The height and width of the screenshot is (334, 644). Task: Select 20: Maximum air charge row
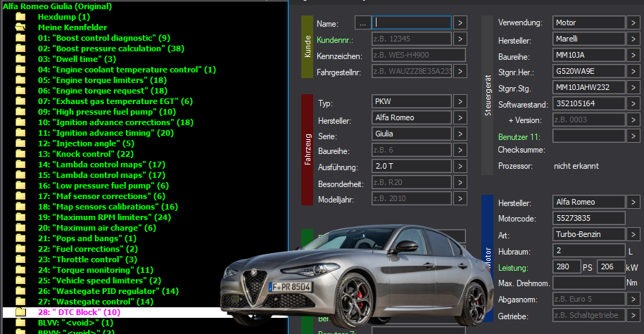[97, 228]
